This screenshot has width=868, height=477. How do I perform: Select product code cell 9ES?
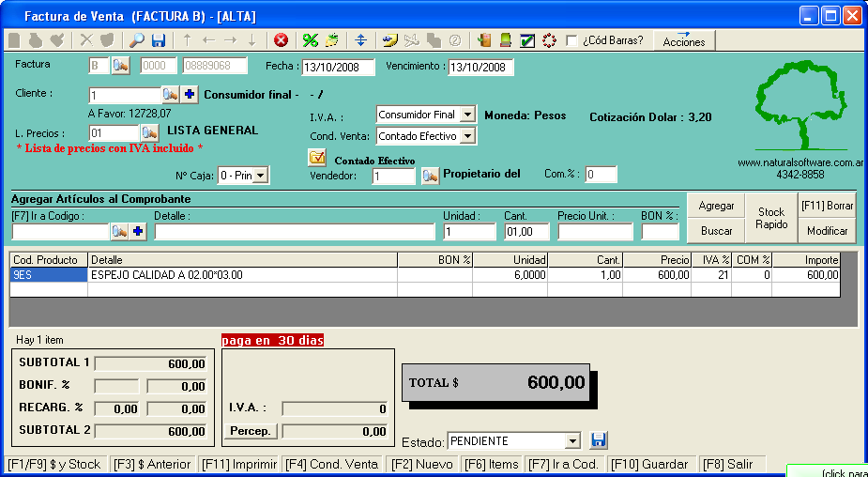coord(49,275)
